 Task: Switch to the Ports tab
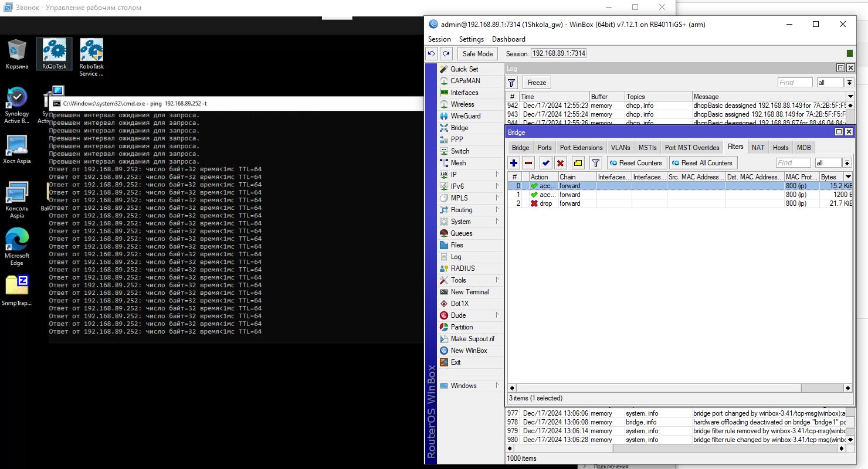pyautogui.click(x=544, y=148)
